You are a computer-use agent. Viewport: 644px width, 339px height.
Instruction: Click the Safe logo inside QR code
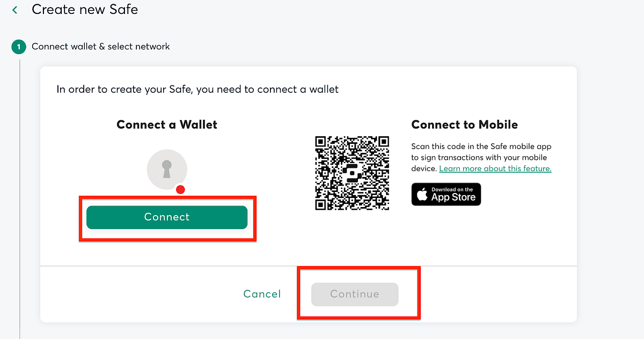352,173
